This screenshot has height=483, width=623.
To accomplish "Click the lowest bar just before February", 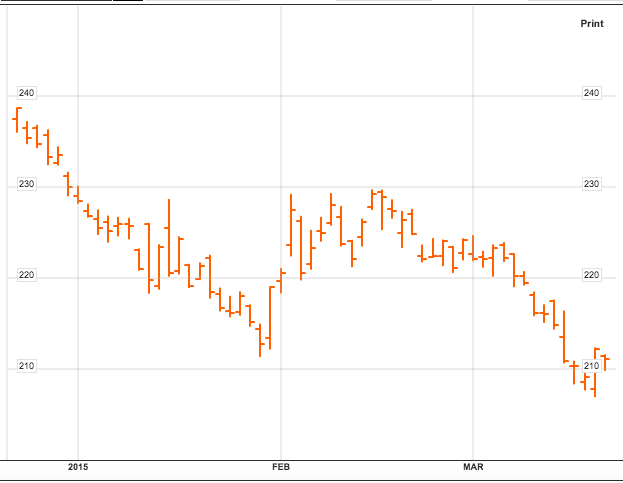I will point(261,340).
